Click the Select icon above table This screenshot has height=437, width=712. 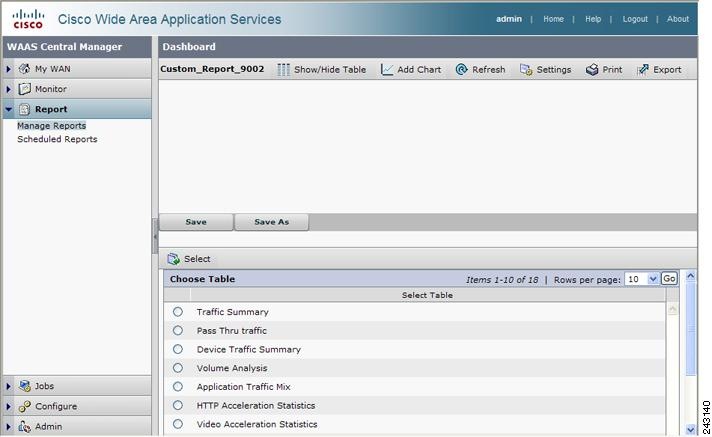(173, 259)
